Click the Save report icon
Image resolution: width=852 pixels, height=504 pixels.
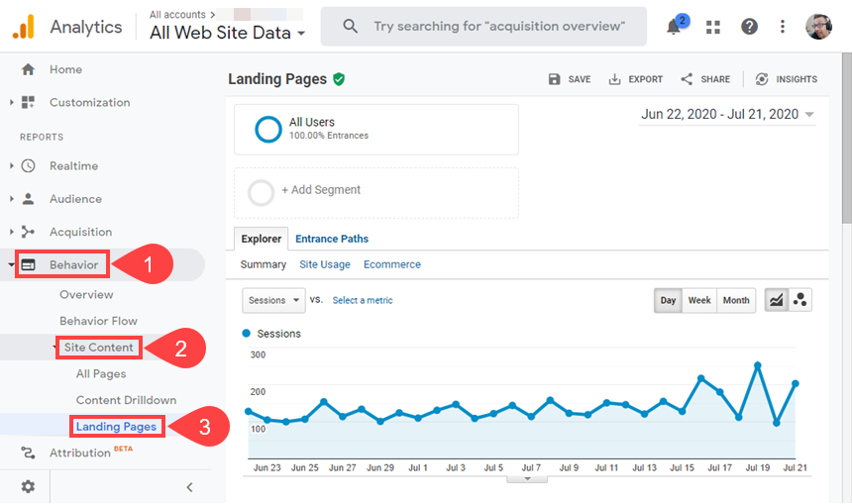[x=554, y=79]
